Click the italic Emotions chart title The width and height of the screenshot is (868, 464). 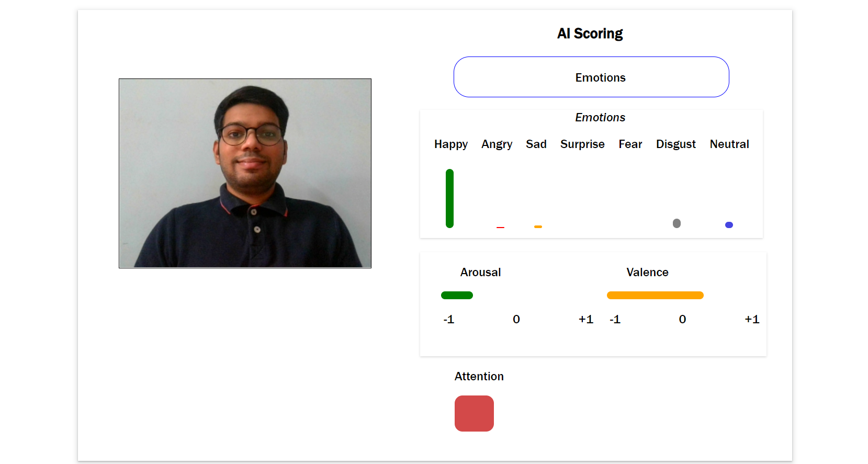click(x=600, y=117)
